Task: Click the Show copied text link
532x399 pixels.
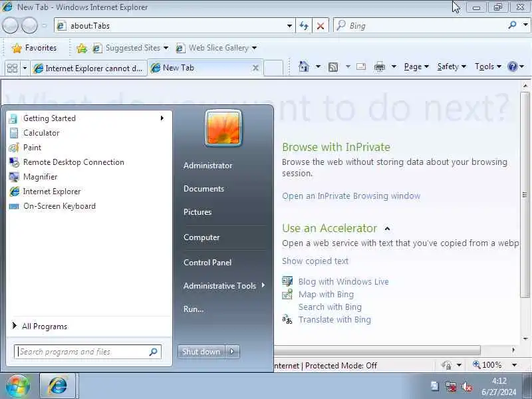Action: [x=315, y=261]
